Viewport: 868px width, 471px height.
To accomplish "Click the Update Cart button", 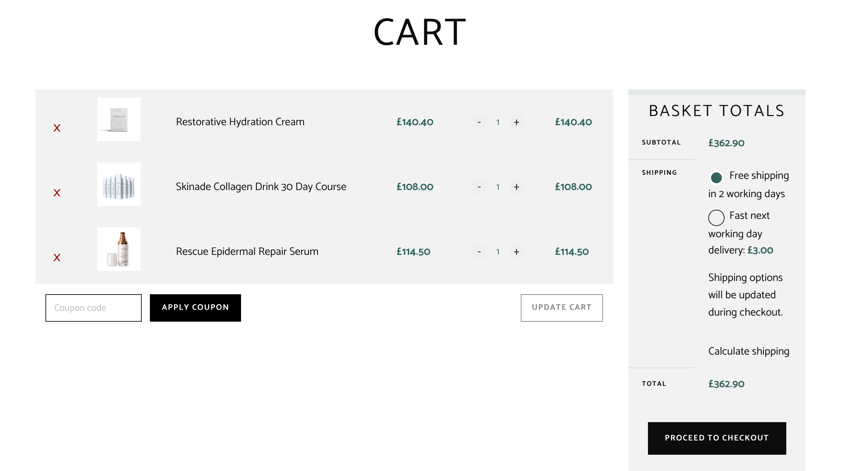I will pos(561,308).
